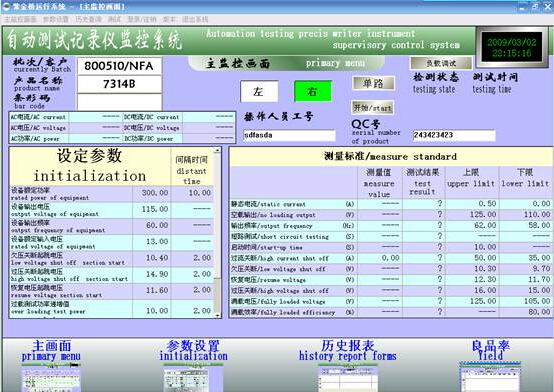The height and width of the screenshot is (392, 554).
Task: Open the 参数设置 menu in menu bar
Action: [x=56, y=19]
